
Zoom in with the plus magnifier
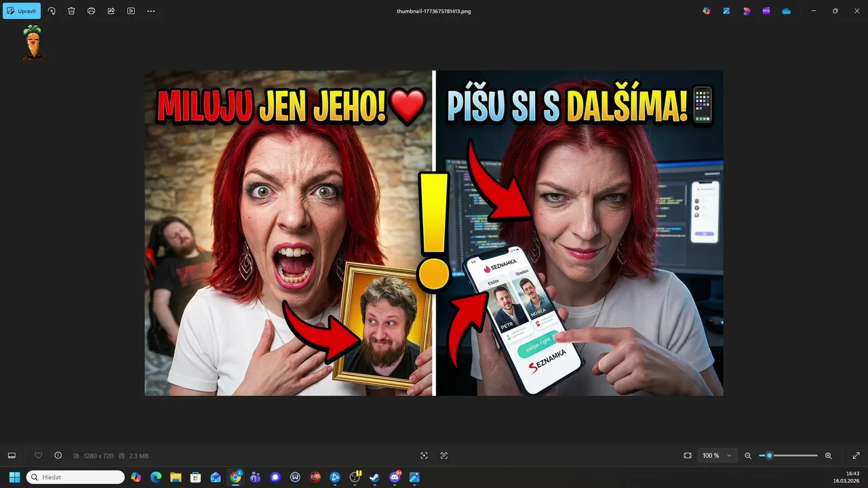coord(828,455)
